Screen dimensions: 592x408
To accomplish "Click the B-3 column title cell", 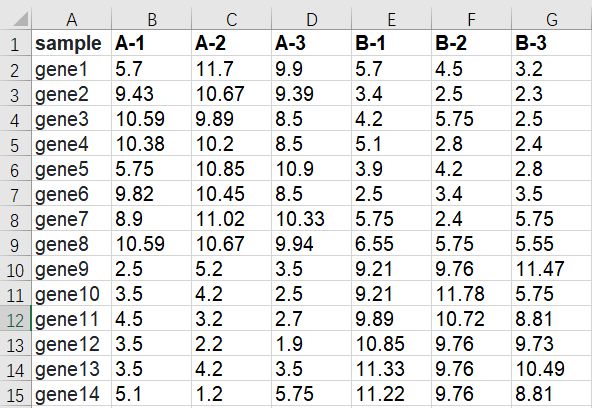I will pyautogui.click(x=552, y=43).
